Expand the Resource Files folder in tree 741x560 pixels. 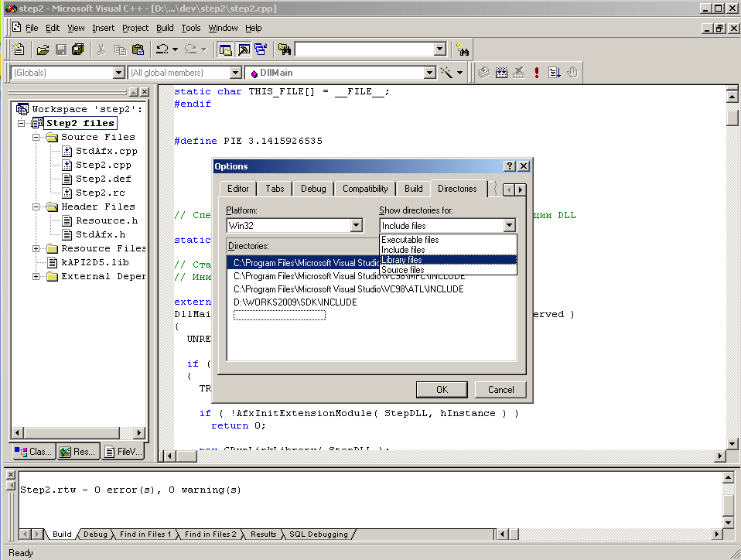tap(36, 248)
